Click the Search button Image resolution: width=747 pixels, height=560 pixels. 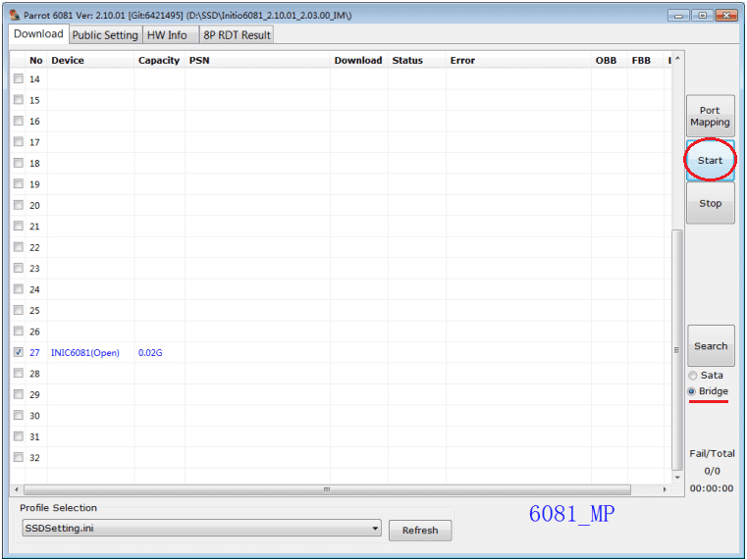[711, 346]
